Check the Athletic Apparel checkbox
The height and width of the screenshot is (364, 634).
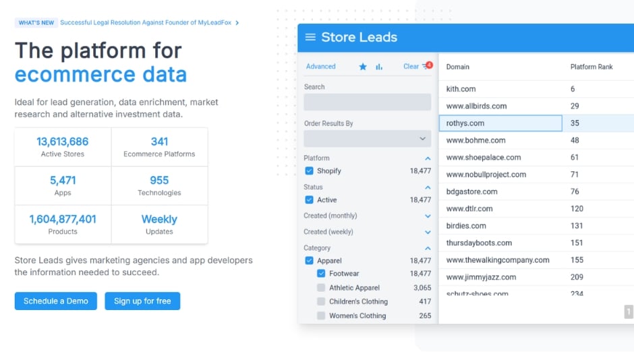[x=321, y=288]
